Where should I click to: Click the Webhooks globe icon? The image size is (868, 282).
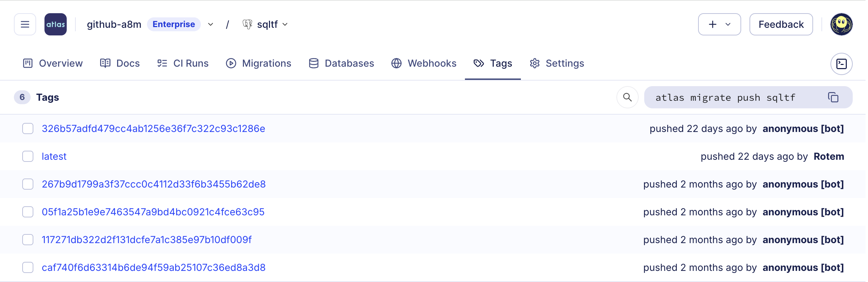(x=396, y=63)
